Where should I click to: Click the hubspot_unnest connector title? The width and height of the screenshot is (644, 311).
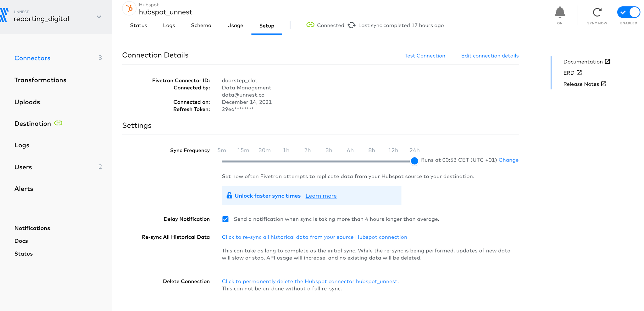pyautogui.click(x=166, y=12)
